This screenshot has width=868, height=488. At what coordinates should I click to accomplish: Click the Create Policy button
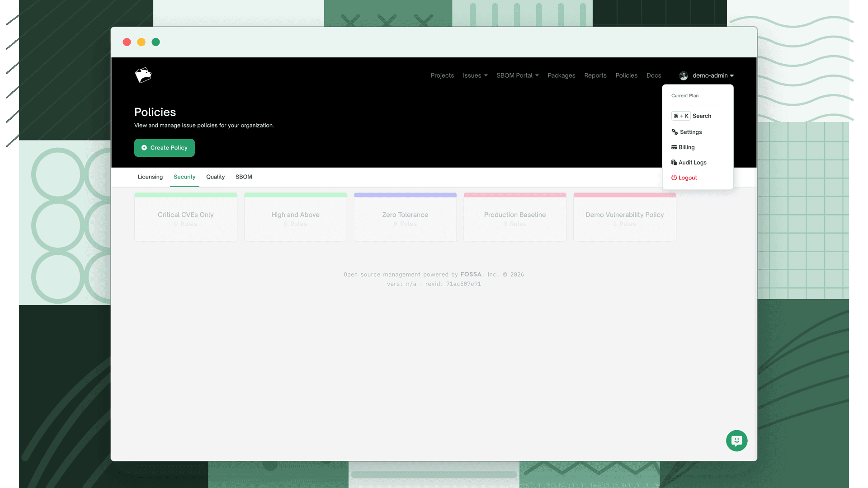[165, 148]
